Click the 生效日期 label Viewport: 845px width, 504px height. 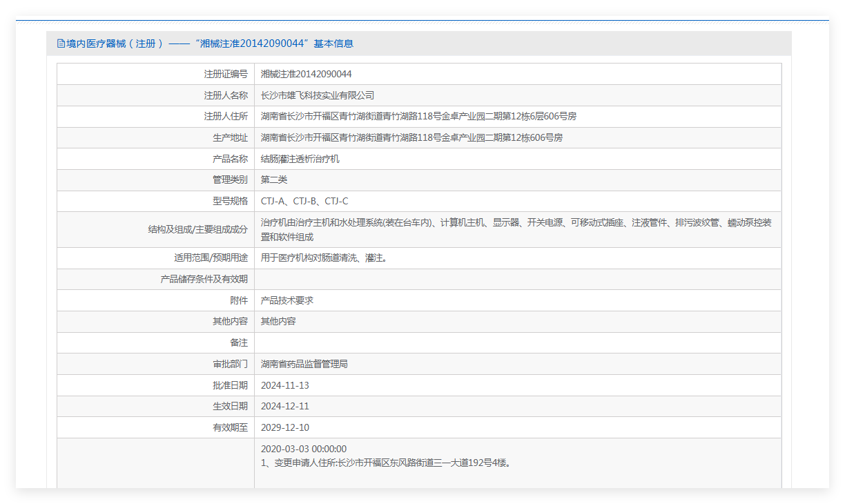pyautogui.click(x=230, y=406)
